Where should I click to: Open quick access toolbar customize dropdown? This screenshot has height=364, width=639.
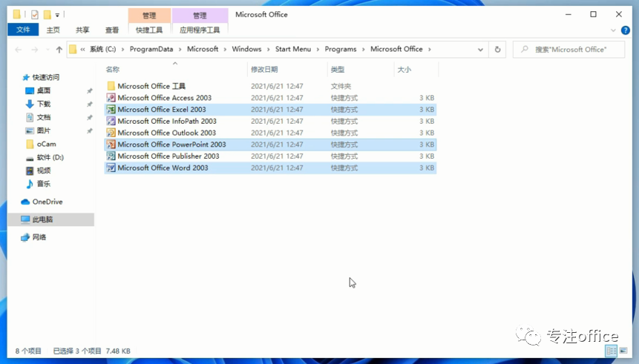57,15
